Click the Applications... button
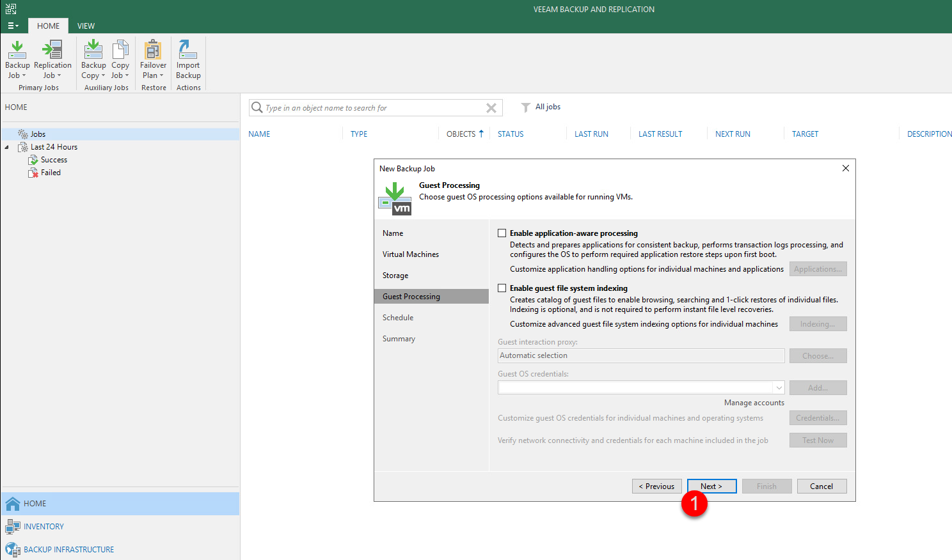Screen dimensions: 952x560 pos(818,269)
